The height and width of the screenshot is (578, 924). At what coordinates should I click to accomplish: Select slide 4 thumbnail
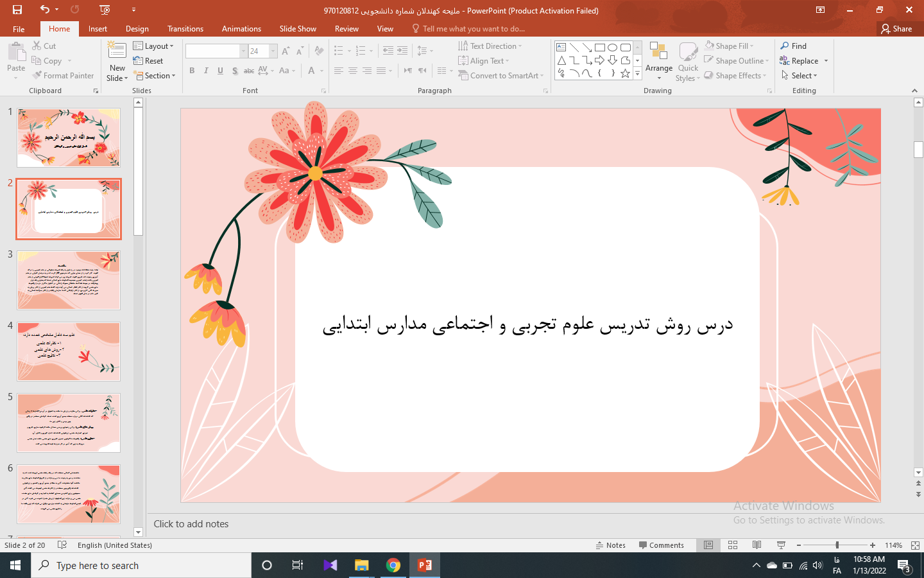tap(69, 351)
